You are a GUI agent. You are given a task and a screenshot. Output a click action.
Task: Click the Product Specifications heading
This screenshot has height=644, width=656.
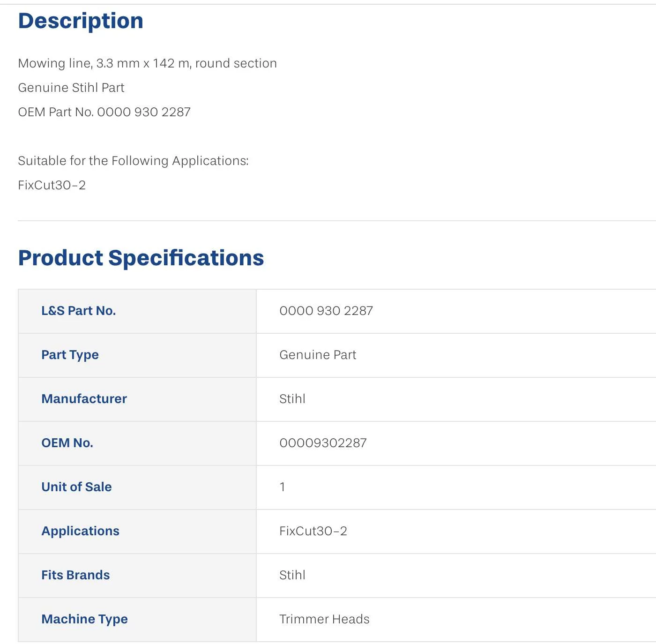pyautogui.click(x=141, y=258)
